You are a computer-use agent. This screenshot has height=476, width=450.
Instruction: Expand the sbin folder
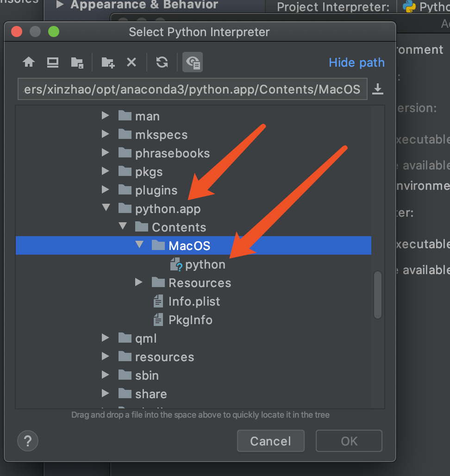(105, 375)
